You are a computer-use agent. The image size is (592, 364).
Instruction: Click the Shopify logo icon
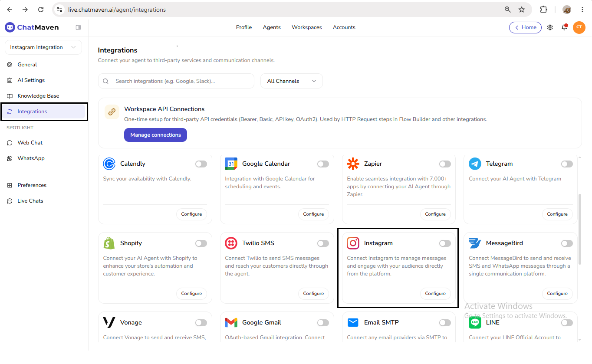click(x=109, y=243)
